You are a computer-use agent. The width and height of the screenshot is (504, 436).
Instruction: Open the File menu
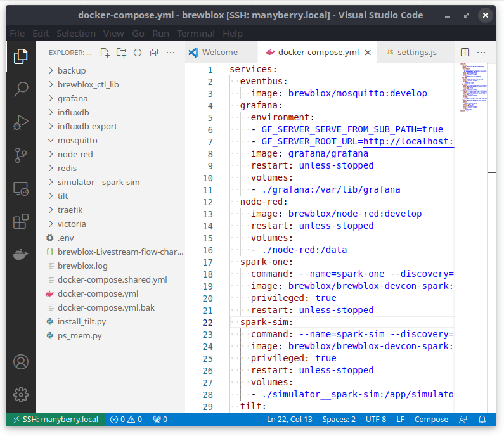point(17,34)
